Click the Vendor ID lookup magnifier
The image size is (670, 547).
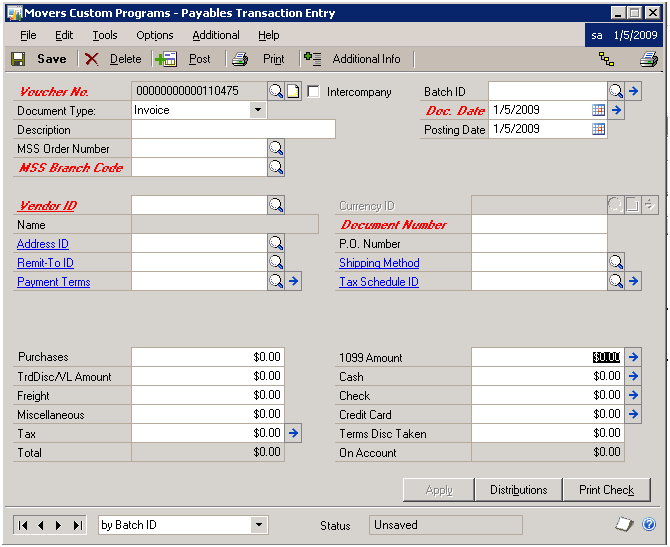pyautogui.click(x=276, y=205)
